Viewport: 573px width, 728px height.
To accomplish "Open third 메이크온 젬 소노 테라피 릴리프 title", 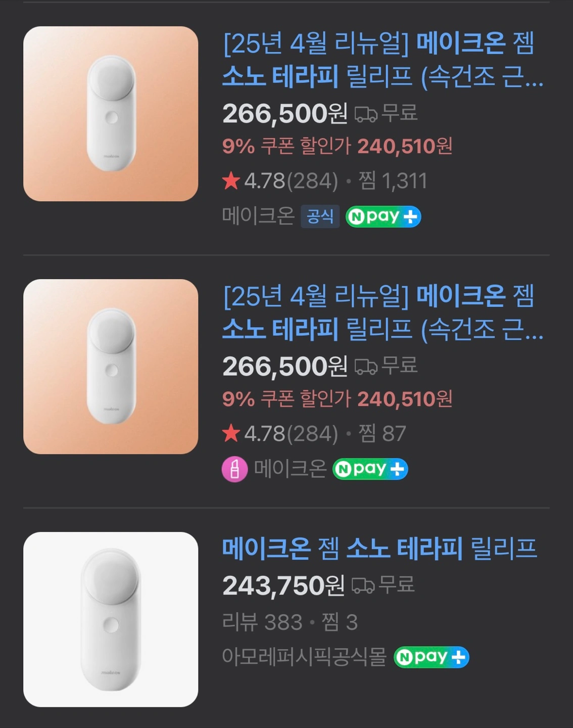I will tap(379, 549).
